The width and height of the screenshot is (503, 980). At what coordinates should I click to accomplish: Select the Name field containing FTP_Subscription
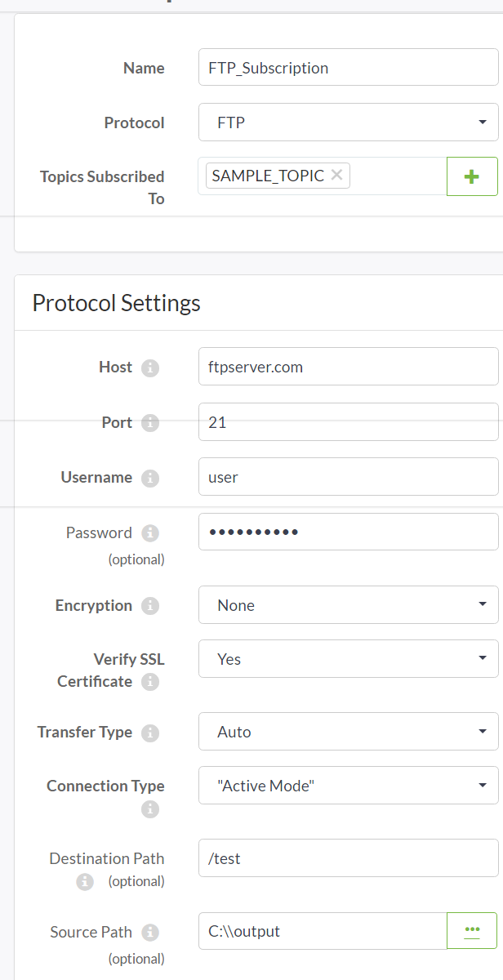point(348,66)
